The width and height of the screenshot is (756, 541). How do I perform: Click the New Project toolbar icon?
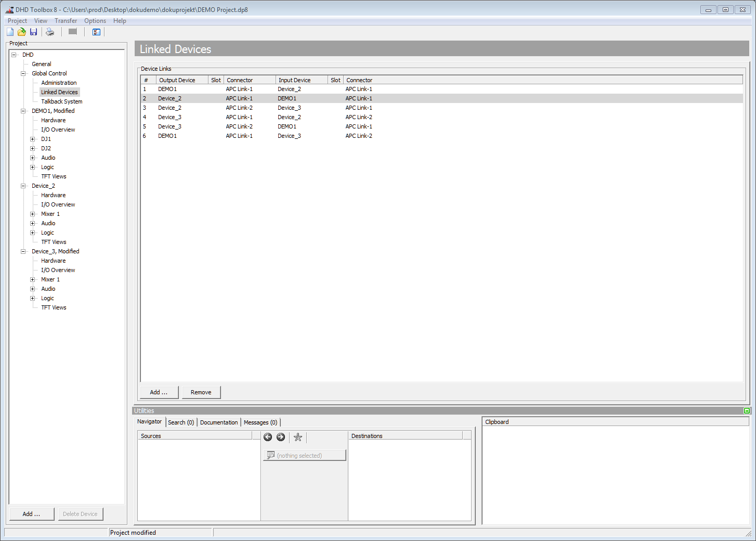coord(10,32)
